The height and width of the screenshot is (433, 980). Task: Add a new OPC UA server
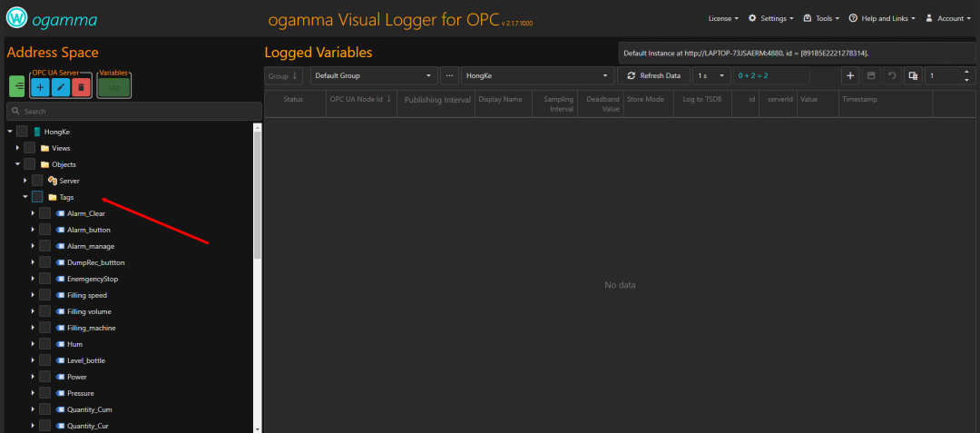tap(40, 87)
